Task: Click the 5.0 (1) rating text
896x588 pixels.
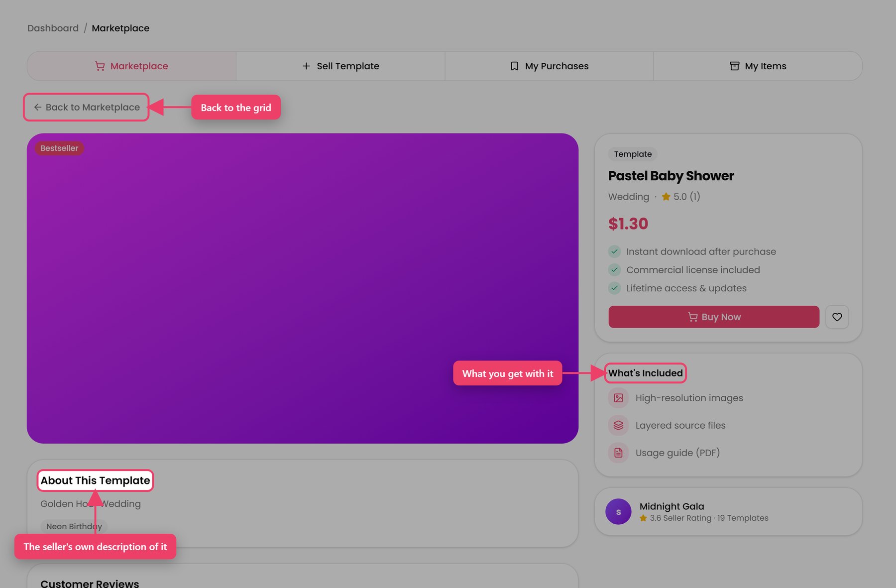Action: 687,197
